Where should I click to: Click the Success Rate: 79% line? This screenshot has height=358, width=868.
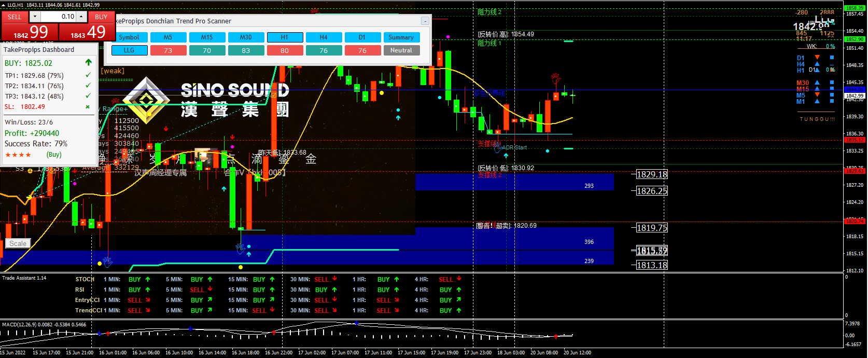[36, 144]
